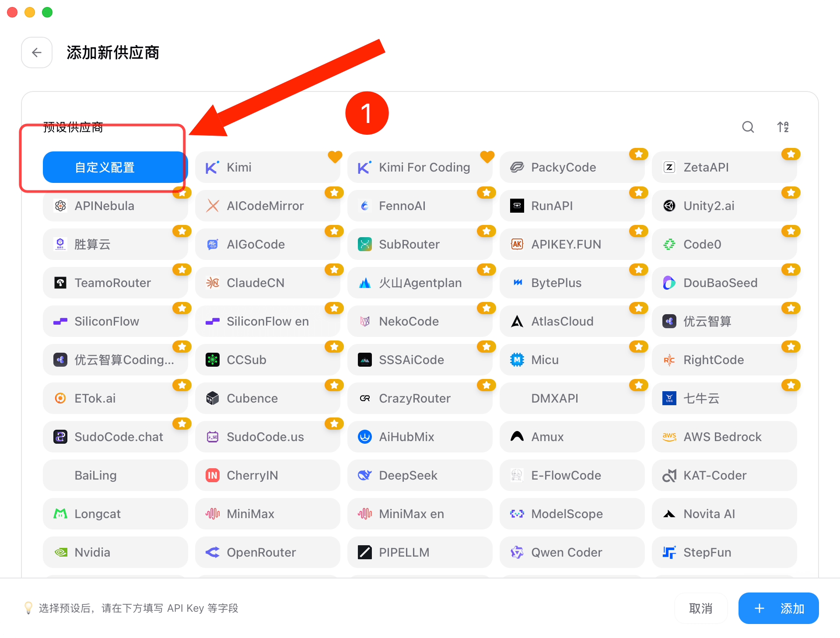Click the FennoAI logo icon

(365, 206)
